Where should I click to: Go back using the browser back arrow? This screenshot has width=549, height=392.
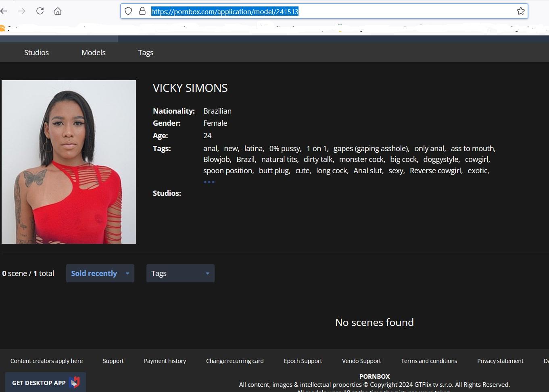(x=4, y=11)
